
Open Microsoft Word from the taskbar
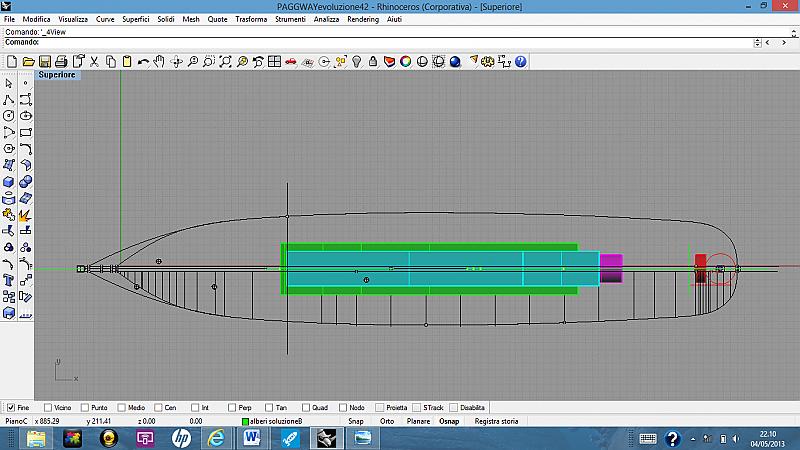coord(251,438)
